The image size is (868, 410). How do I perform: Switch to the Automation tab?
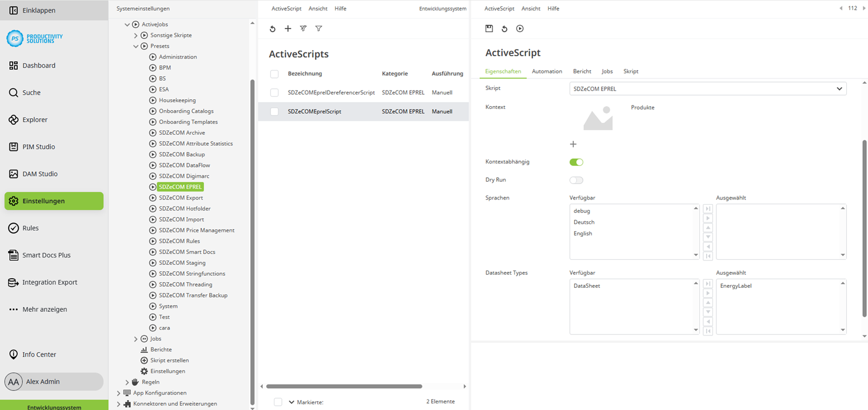pyautogui.click(x=547, y=71)
